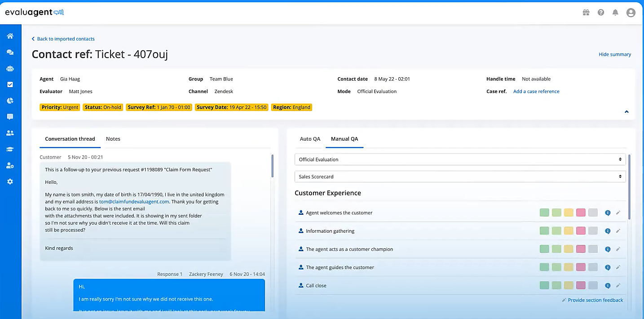Open the Conversations chat icon in sidebar
The image size is (644, 319).
pos(10,52)
